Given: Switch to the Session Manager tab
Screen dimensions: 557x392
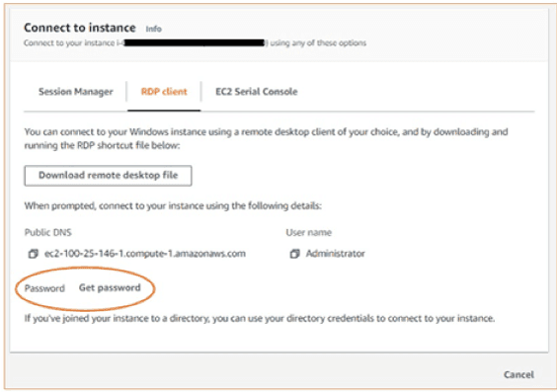Looking at the screenshot, I should click(76, 92).
